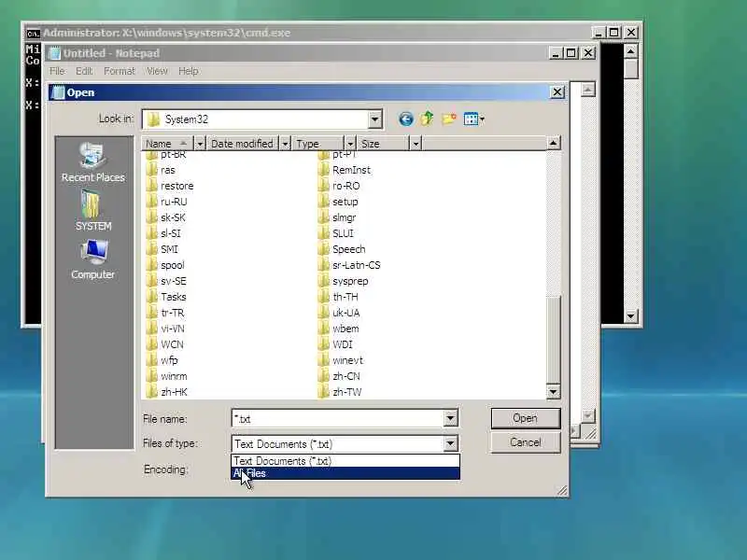Select the spool folder

click(x=165, y=265)
